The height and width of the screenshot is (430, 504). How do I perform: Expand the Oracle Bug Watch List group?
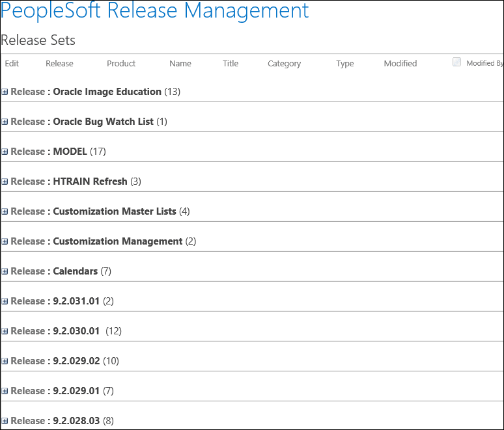[5, 122]
